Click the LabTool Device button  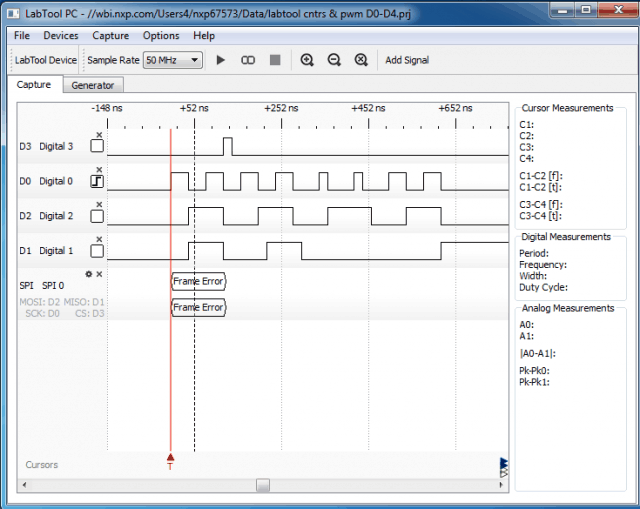pos(46,60)
